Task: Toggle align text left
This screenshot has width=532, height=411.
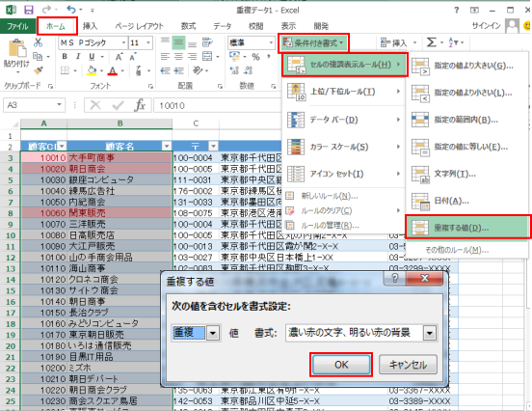Action: click(x=165, y=56)
